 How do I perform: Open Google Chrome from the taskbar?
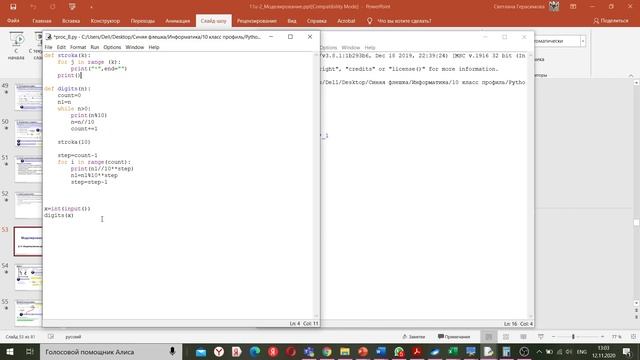327,351
